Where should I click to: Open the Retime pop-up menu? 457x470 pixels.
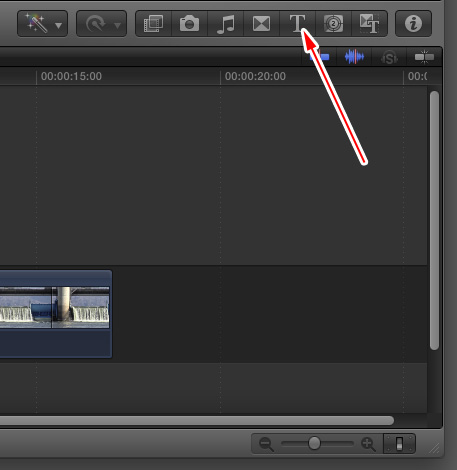click(x=101, y=24)
